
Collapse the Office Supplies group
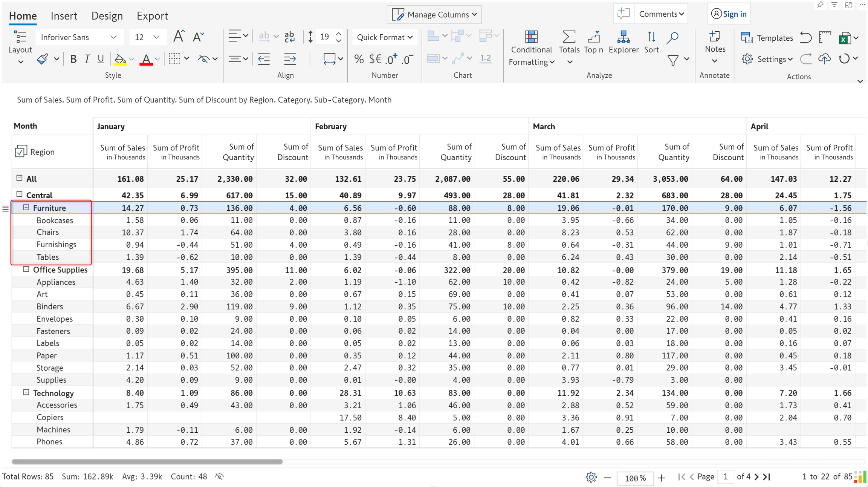click(26, 269)
